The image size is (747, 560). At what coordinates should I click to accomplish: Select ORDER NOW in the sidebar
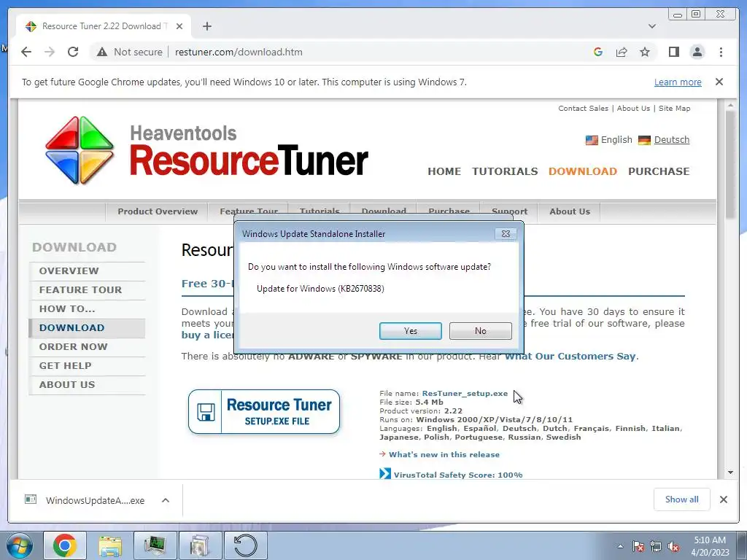coord(88,347)
